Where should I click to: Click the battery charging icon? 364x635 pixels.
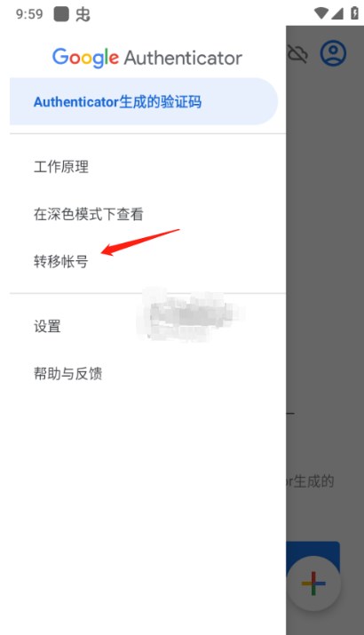click(x=354, y=13)
